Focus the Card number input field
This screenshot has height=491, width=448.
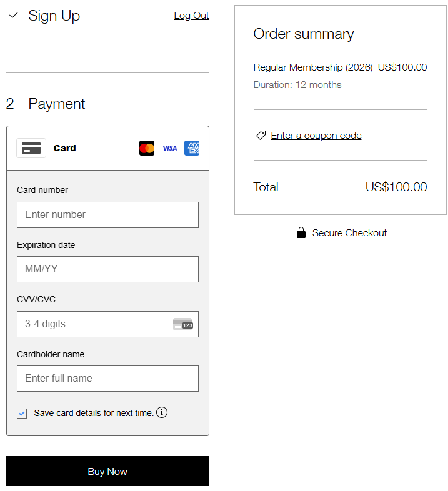pos(107,215)
